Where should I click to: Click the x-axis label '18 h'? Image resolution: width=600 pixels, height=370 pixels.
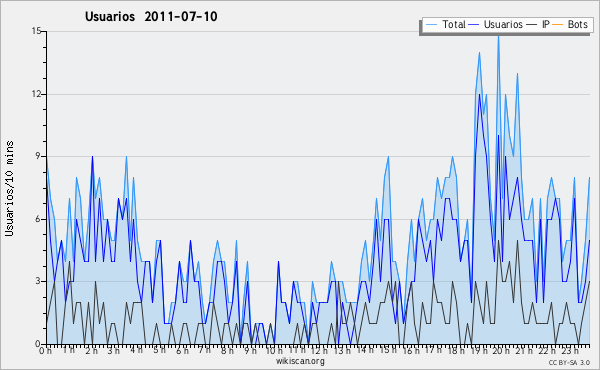[456, 350]
